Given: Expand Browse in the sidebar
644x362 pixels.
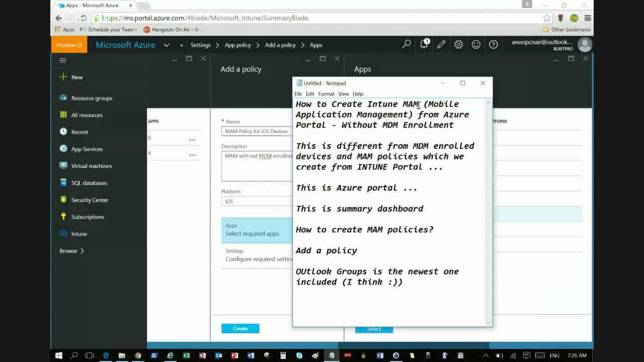Looking at the screenshot, I should pyautogui.click(x=70, y=250).
